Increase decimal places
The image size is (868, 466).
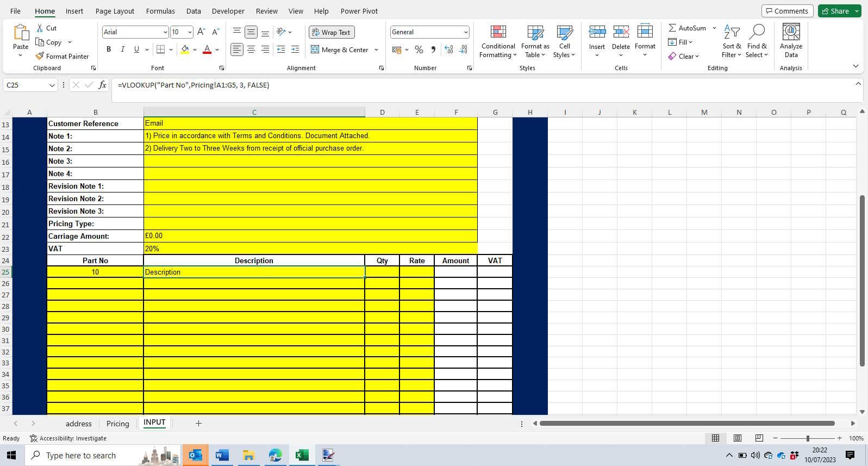[449, 49]
